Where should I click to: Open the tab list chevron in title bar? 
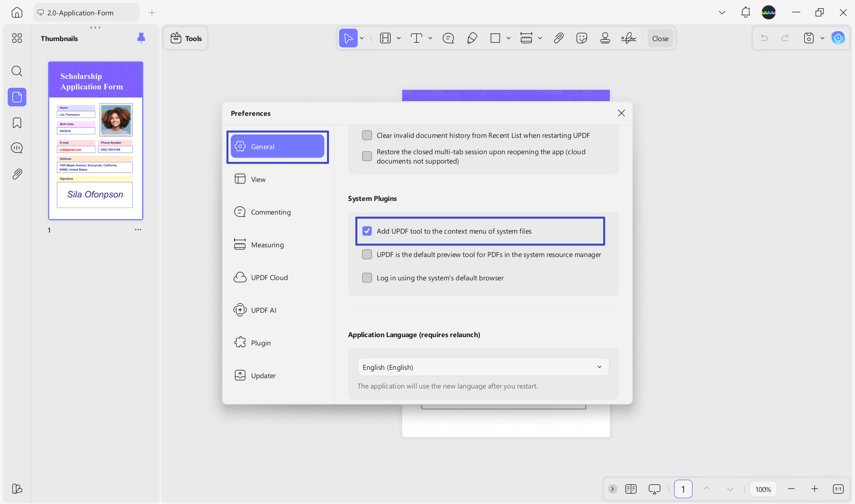(722, 13)
